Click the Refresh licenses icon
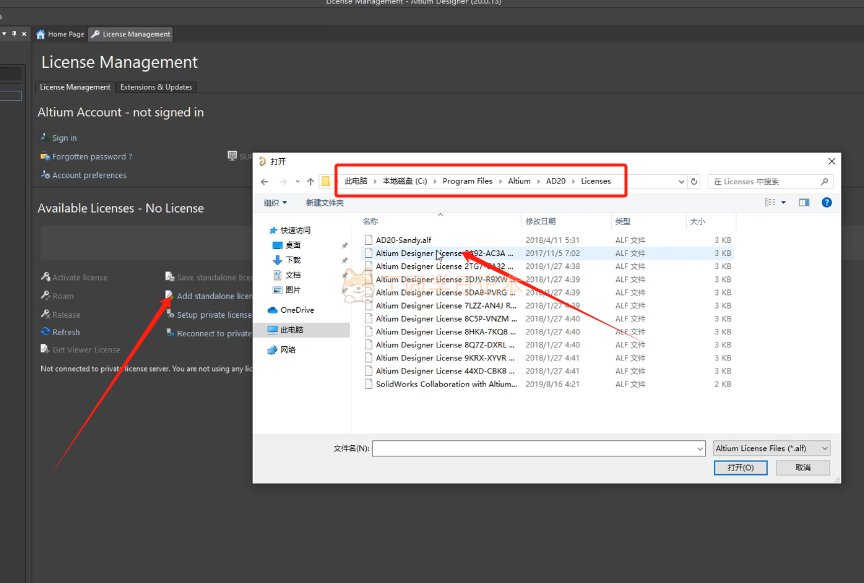Image resolution: width=864 pixels, height=583 pixels. click(45, 332)
